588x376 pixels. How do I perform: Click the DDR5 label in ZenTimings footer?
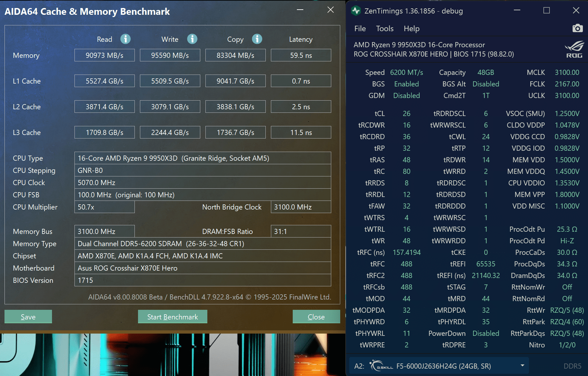coord(572,366)
